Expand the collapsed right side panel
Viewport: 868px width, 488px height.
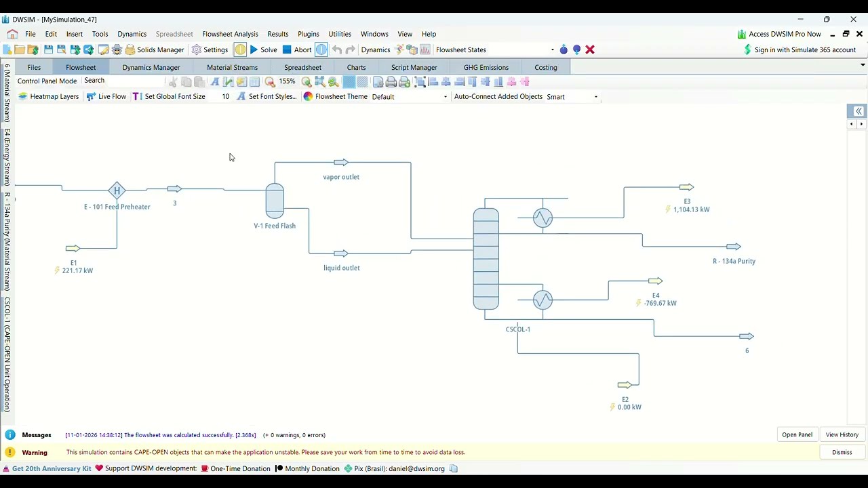click(x=859, y=111)
